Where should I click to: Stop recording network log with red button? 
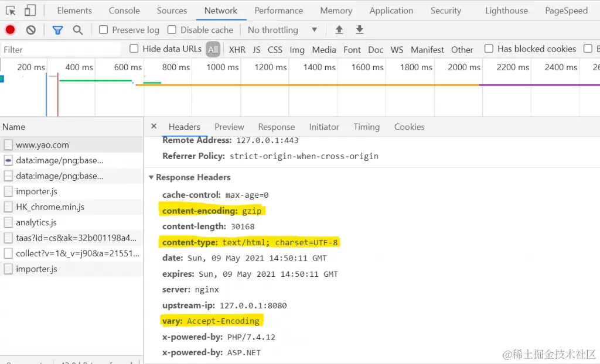coord(11,30)
